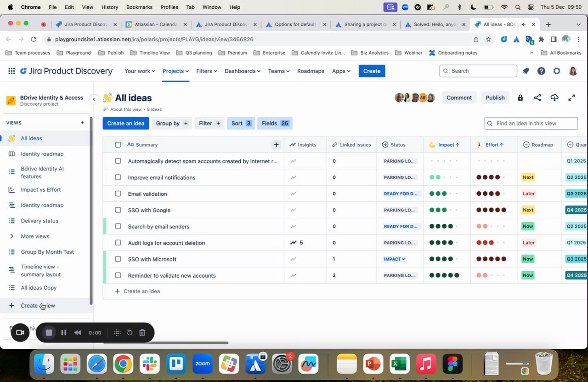Delete the recording with the trash icon

click(x=142, y=332)
